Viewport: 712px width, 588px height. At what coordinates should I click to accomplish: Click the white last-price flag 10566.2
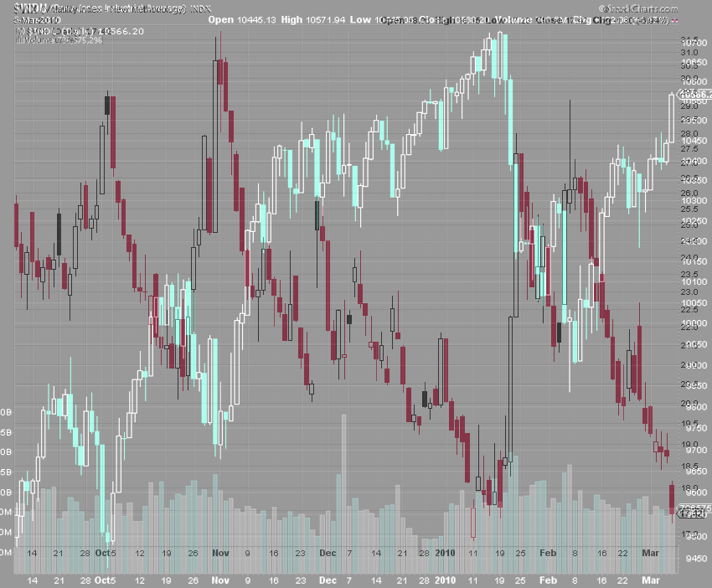pyautogui.click(x=694, y=95)
